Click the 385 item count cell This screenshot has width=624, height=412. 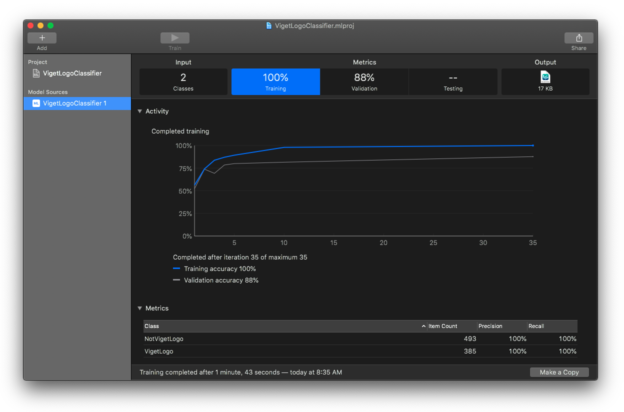tap(470, 351)
